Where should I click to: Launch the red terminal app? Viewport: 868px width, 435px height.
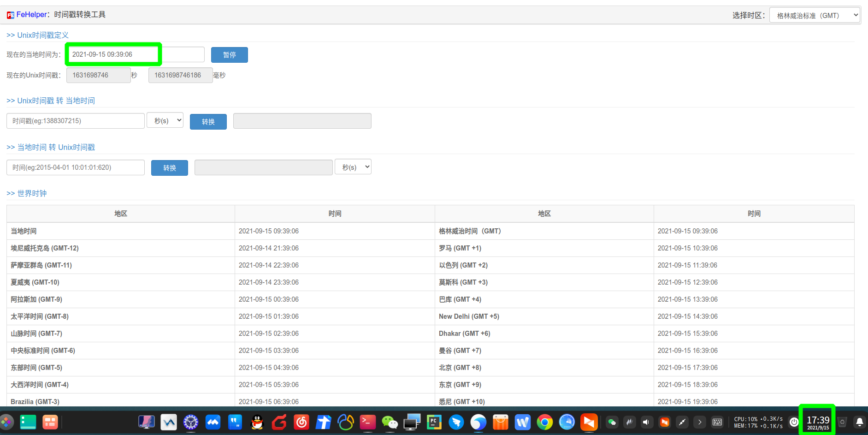pos(368,422)
